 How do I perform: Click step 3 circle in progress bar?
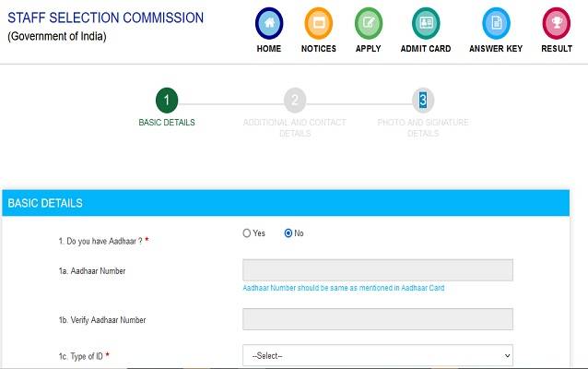[423, 101]
